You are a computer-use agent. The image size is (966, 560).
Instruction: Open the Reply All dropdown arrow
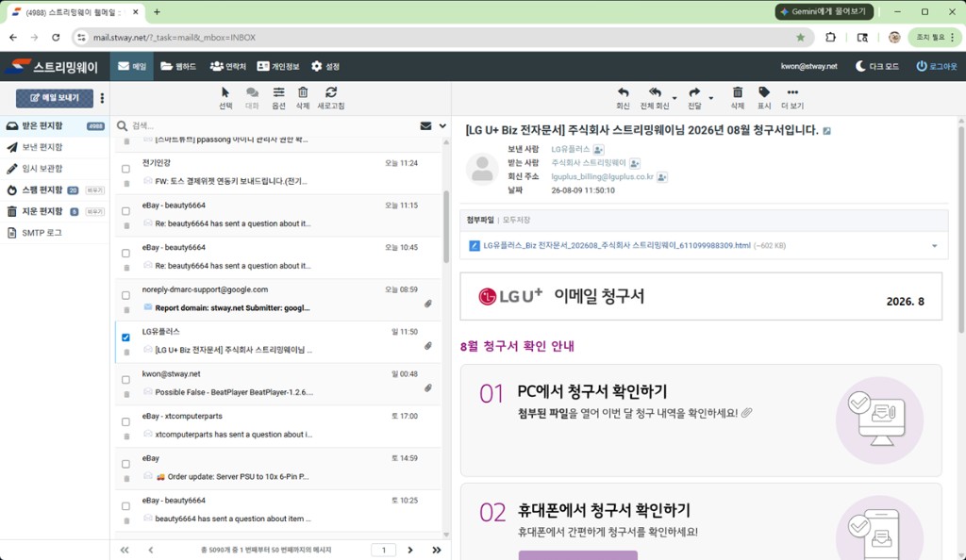(674, 98)
